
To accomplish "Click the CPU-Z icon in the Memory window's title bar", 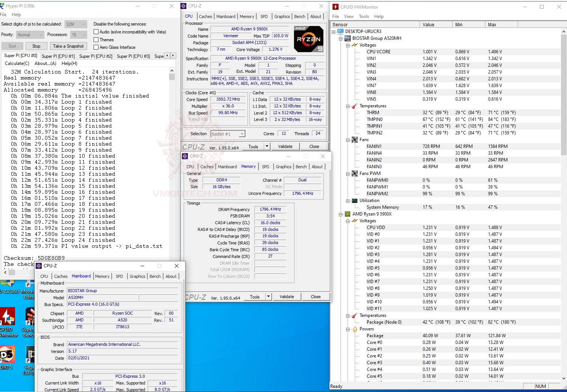I will pos(185,156).
